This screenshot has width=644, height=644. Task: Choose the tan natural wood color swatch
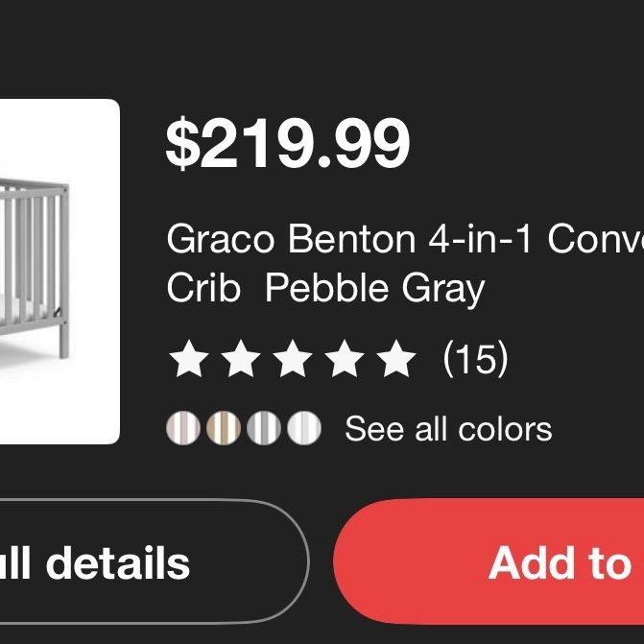pos(224,428)
